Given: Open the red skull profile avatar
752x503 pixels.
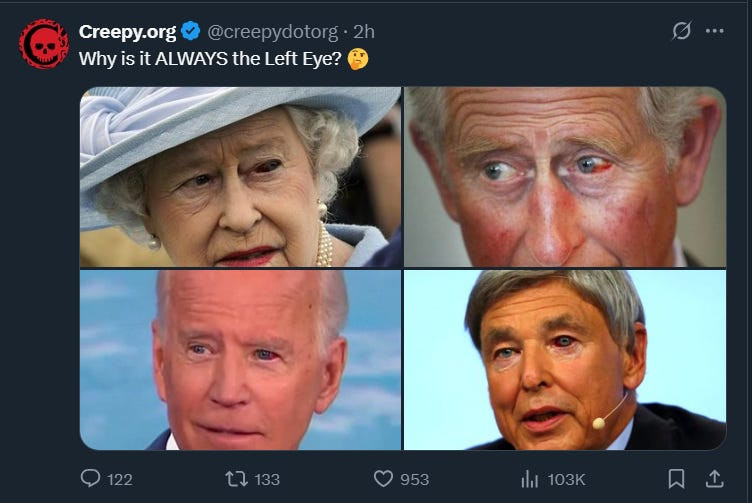Looking at the screenshot, I should [44, 44].
